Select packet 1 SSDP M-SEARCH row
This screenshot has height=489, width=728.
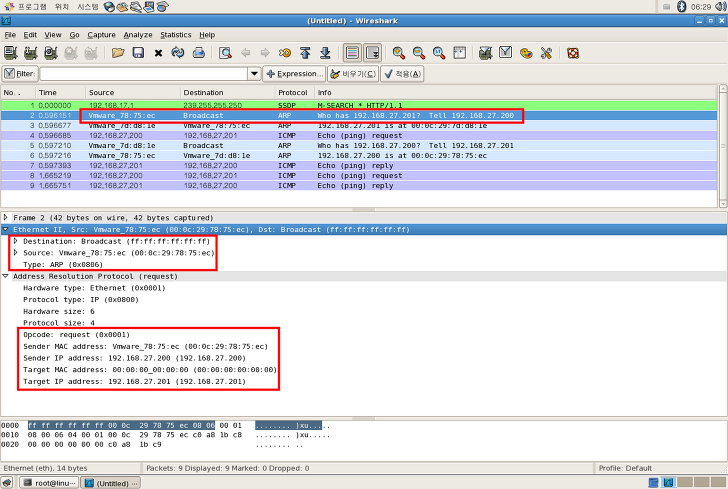(x=359, y=105)
